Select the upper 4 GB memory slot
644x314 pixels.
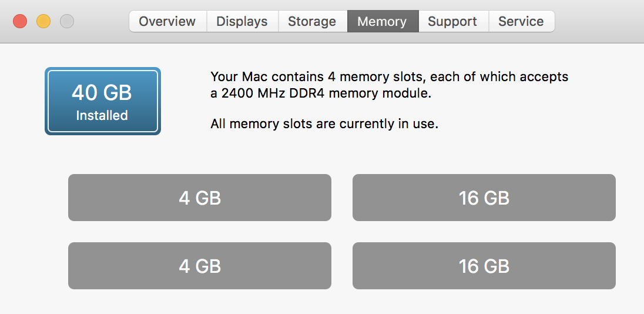[200, 198]
